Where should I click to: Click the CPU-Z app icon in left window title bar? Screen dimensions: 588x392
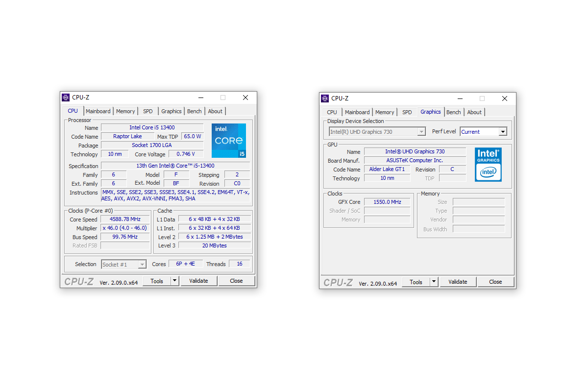66,98
